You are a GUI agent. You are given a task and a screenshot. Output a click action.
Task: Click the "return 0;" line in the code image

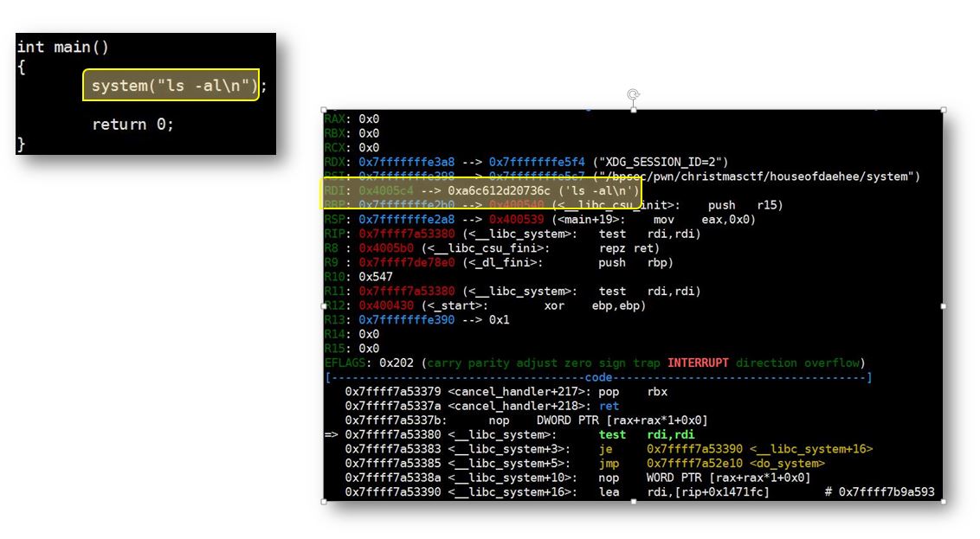pyautogui.click(x=132, y=125)
